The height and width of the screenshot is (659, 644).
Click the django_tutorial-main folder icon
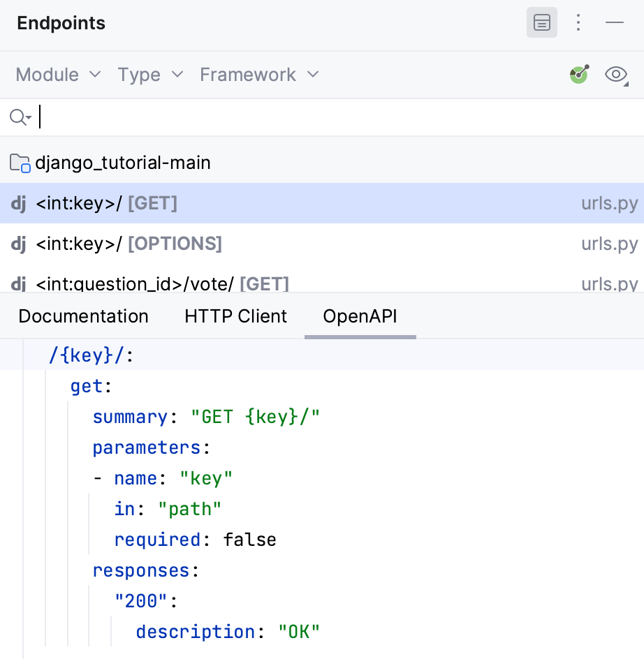point(20,163)
